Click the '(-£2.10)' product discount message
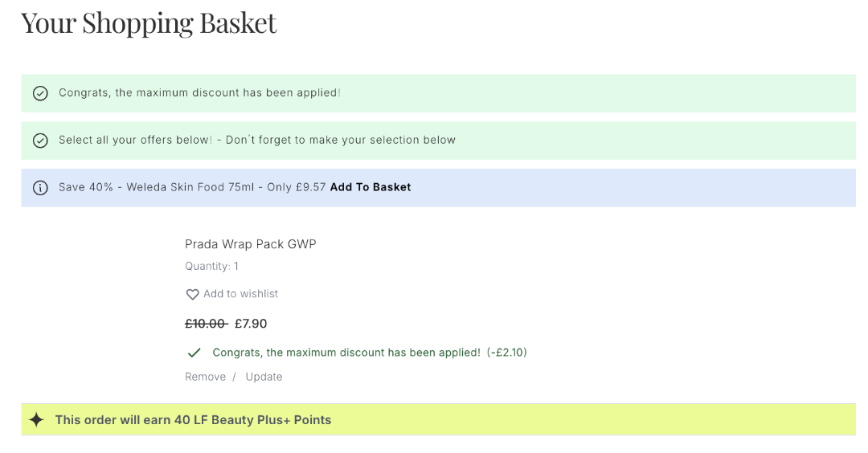This screenshot has width=868, height=453. [507, 353]
